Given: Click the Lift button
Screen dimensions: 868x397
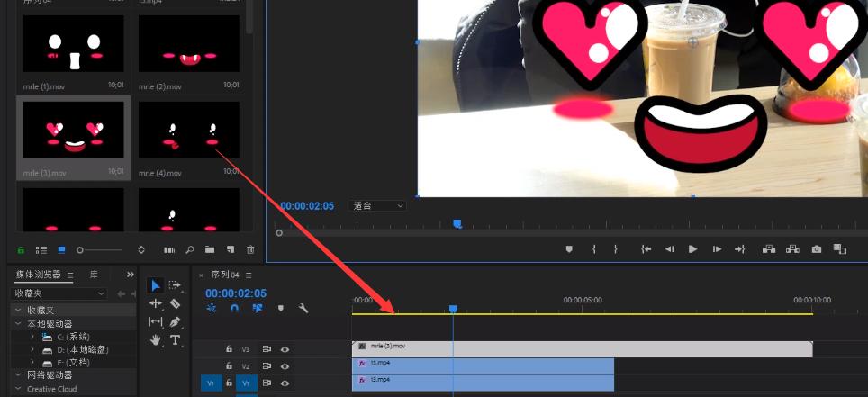Looking at the screenshot, I should coord(768,249).
